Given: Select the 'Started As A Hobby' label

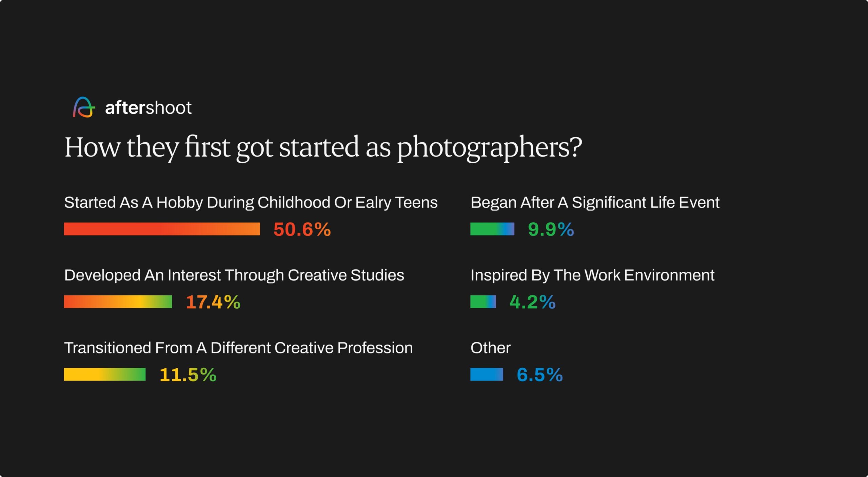Looking at the screenshot, I should [x=251, y=202].
